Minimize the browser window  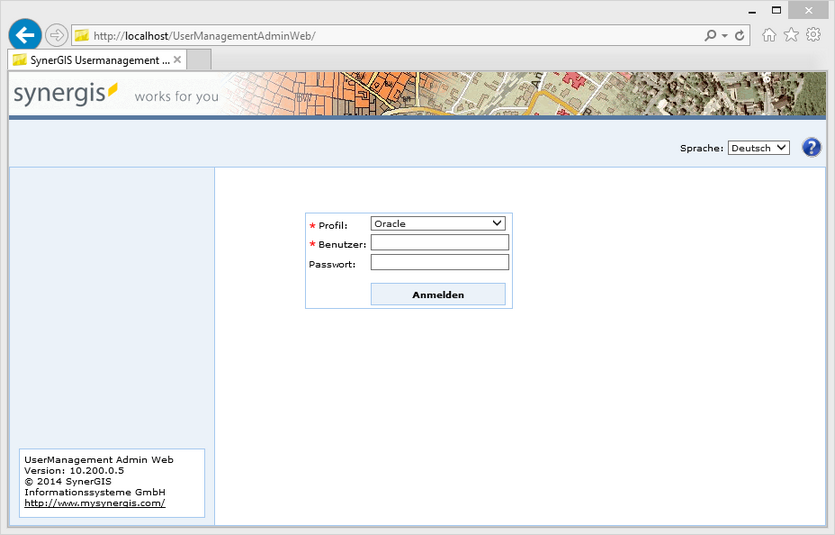(x=752, y=11)
